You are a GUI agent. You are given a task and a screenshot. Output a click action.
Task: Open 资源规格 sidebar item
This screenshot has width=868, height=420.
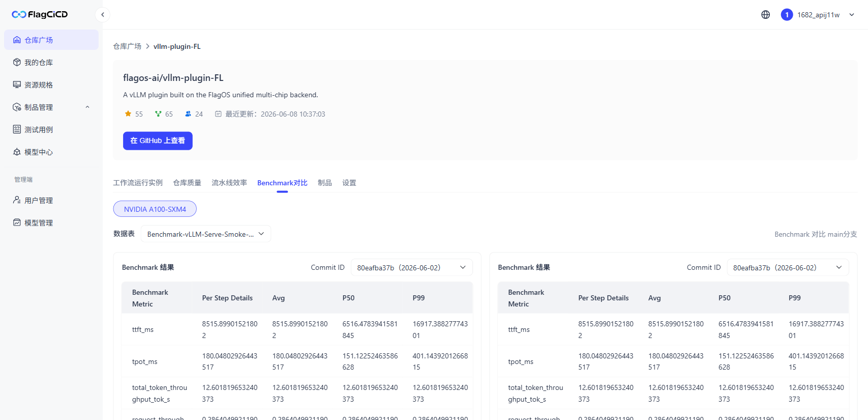[x=51, y=85]
